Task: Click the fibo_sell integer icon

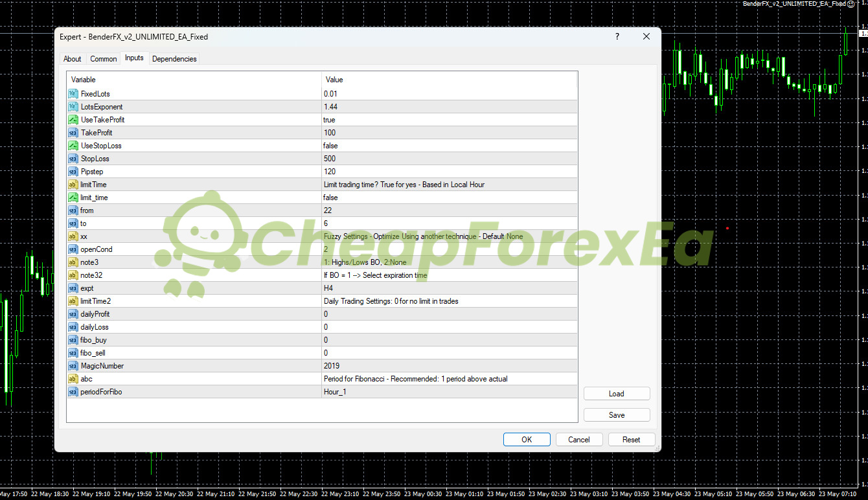Action: pyautogui.click(x=73, y=353)
